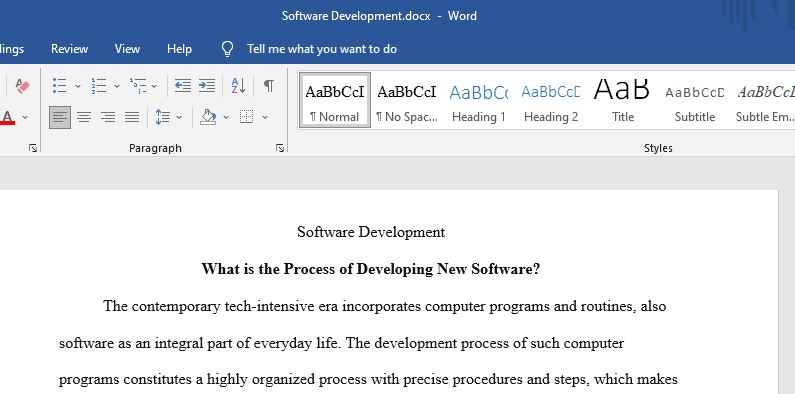The width and height of the screenshot is (795, 394).
Task: Apply bulleted list formatting
Action: coord(60,86)
